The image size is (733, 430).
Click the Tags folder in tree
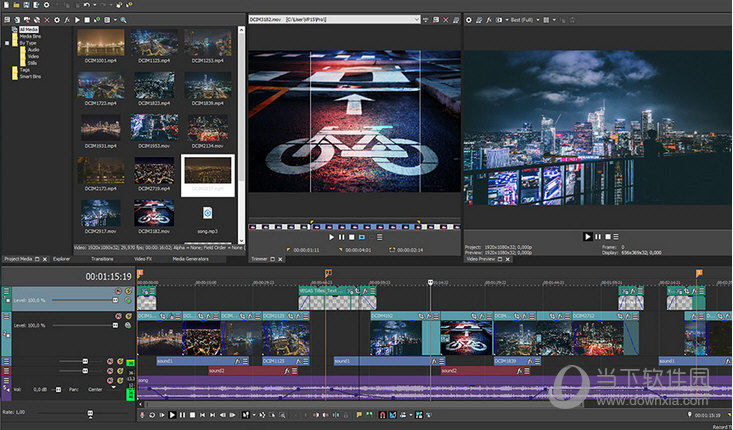(x=25, y=70)
